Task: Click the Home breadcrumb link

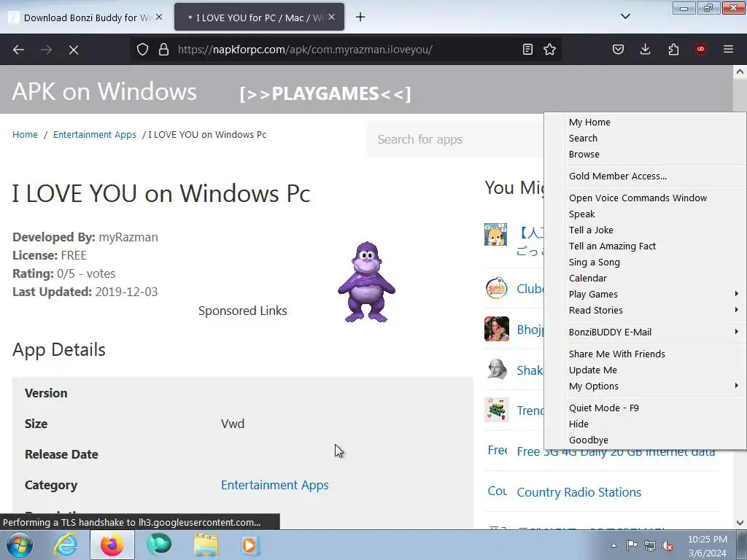Action: click(25, 135)
